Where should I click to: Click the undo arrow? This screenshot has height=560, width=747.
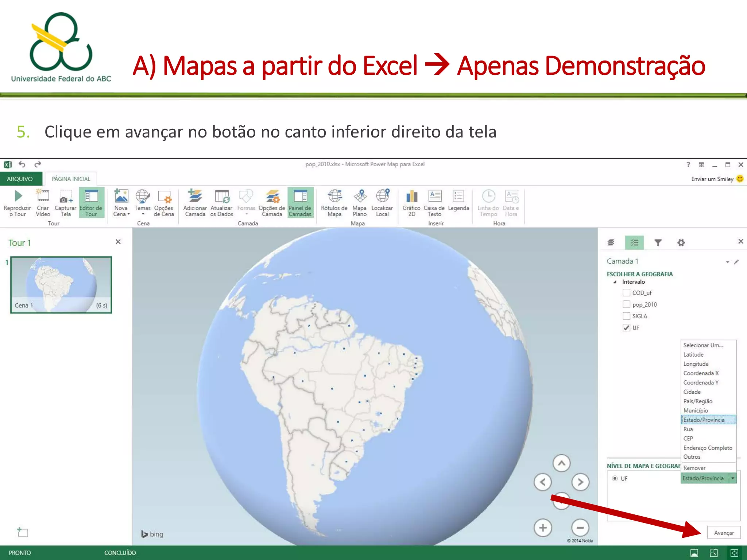(22, 164)
